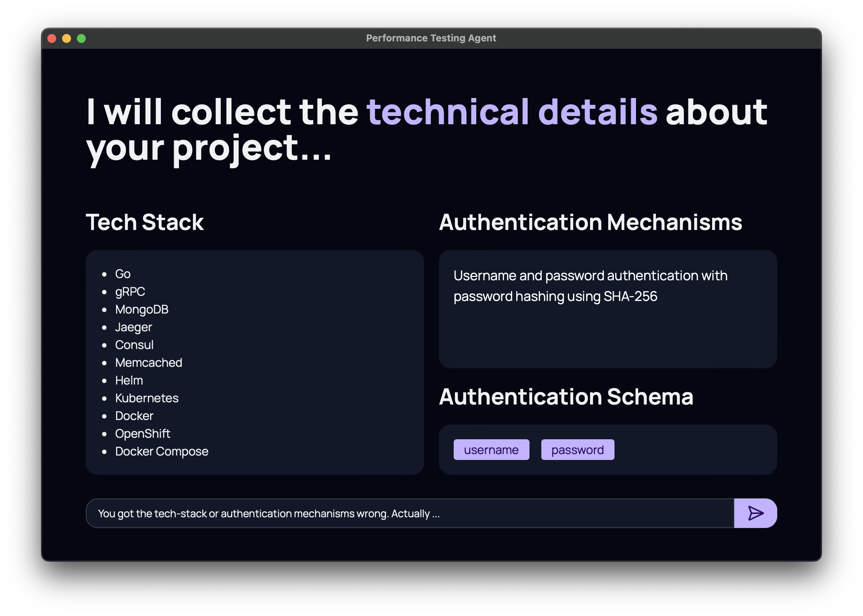This screenshot has width=863, height=616.
Task: Click the Consul list item
Action: pyautogui.click(x=135, y=345)
